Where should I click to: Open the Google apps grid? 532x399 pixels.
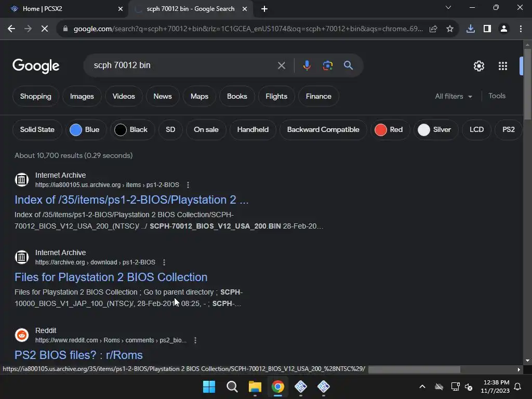pyautogui.click(x=503, y=66)
